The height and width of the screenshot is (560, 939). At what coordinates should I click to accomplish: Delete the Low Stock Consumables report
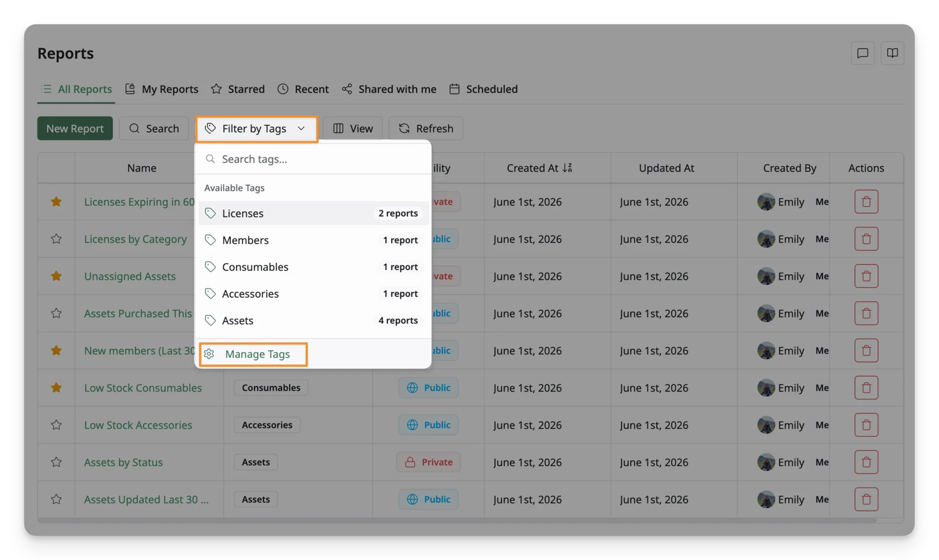point(866,387)
